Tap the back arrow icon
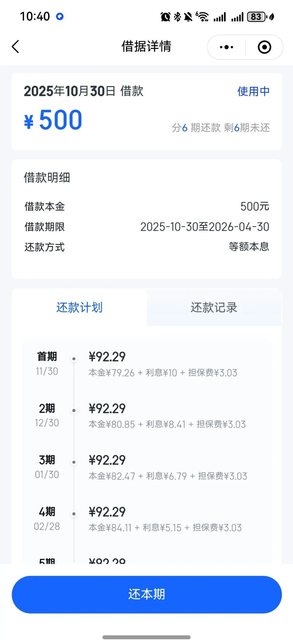This screenshot has height=644, width=293. coord(16,47)
